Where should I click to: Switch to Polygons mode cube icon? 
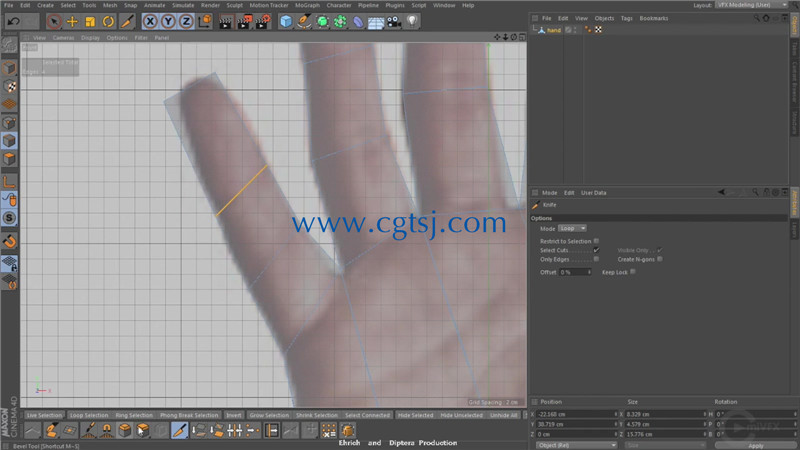tap(9, 159)
